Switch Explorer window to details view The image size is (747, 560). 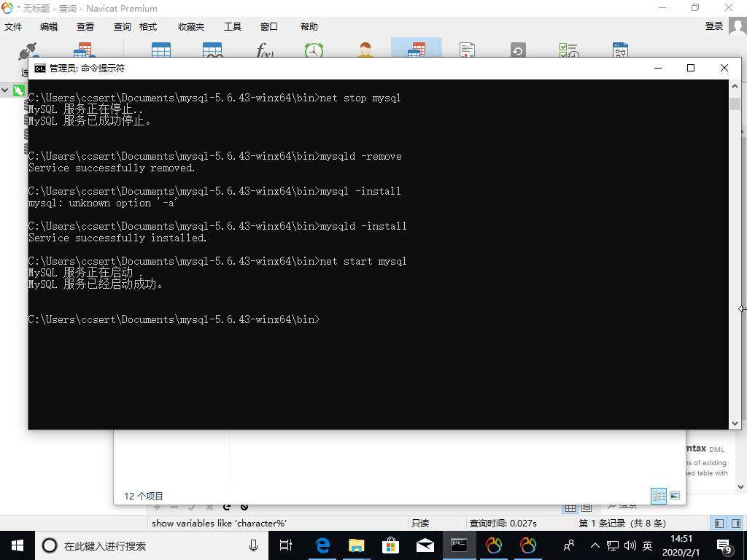point(659,496)
